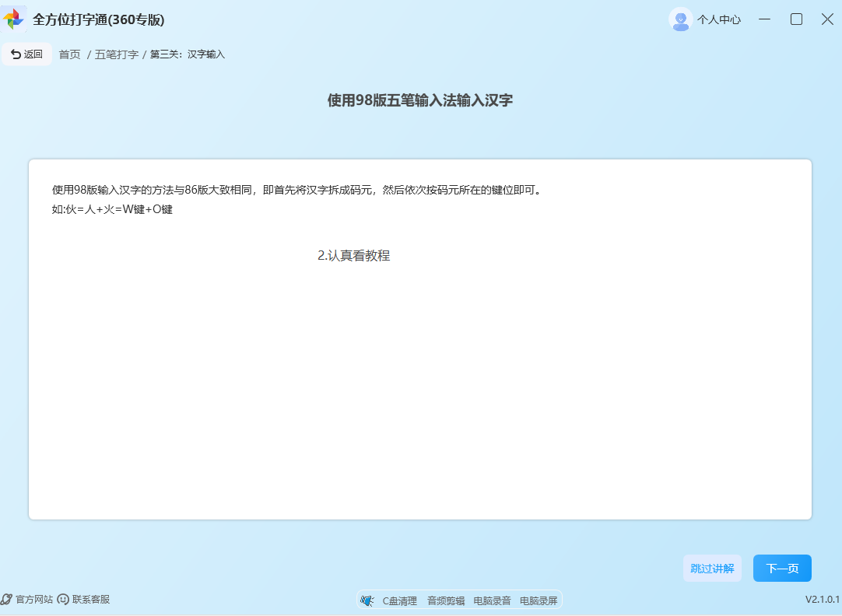Image resolution: width=842 pixels, height=616 pixels.
Task: Click the user avatar icon beside 个人中心
Action: 680,19
